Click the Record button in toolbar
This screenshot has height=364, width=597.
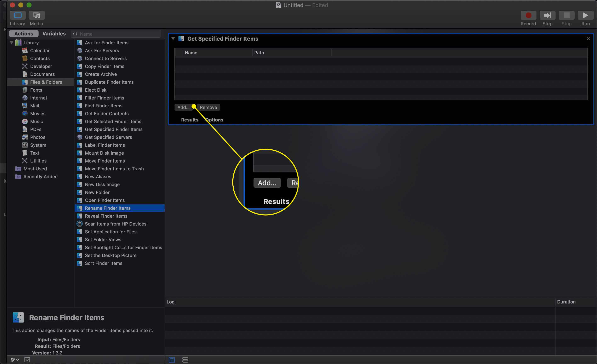(x=528, y=15)
